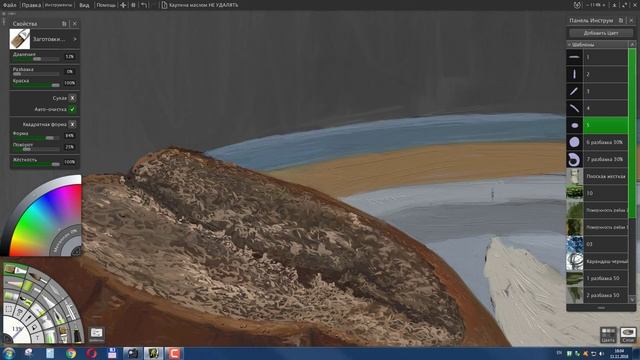The image size is (640, 360).
Task: Click the Давление slider
Action: [36, 59]
